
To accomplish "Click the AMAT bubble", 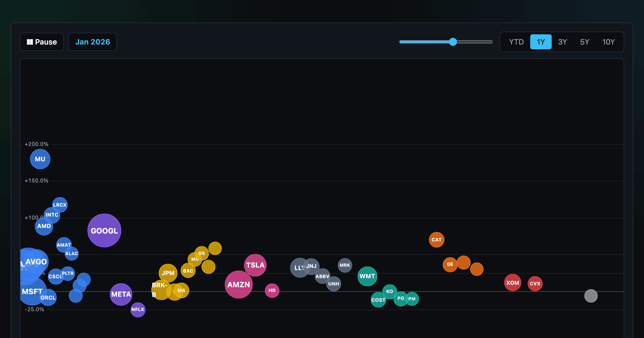I will coord(64,245).
